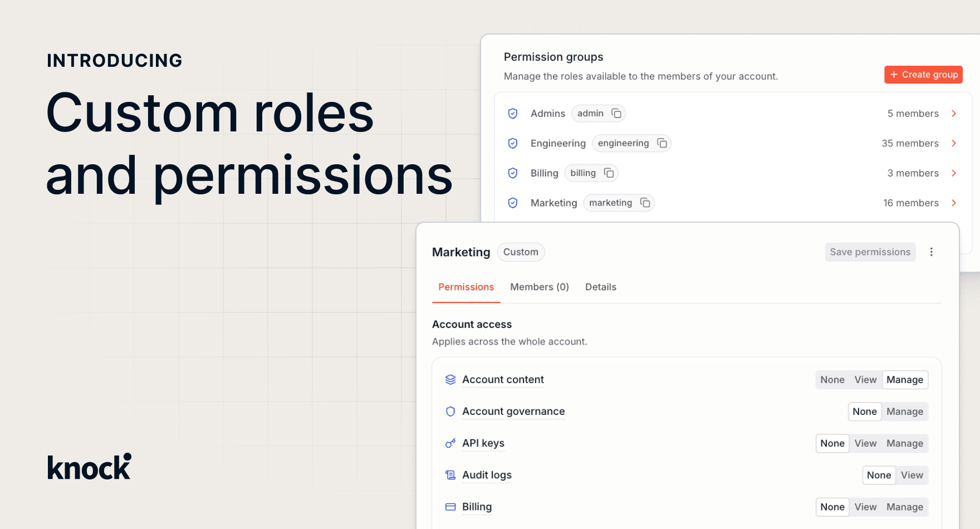Copy the marketing group key
This screenshot has width=980, height=529.
(x=645, y=203)
